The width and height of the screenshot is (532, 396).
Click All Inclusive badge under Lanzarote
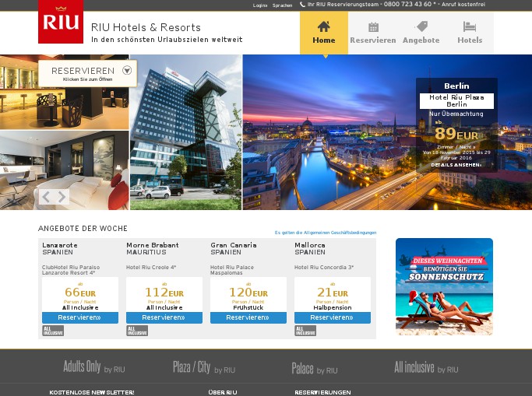[x=53, y=331]
